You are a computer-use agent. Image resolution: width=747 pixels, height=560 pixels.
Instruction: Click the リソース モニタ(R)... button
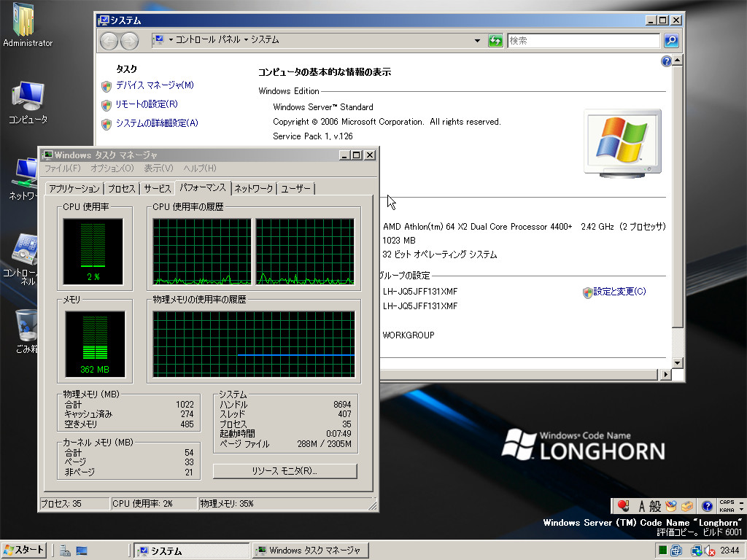click(x=285, y=472)
